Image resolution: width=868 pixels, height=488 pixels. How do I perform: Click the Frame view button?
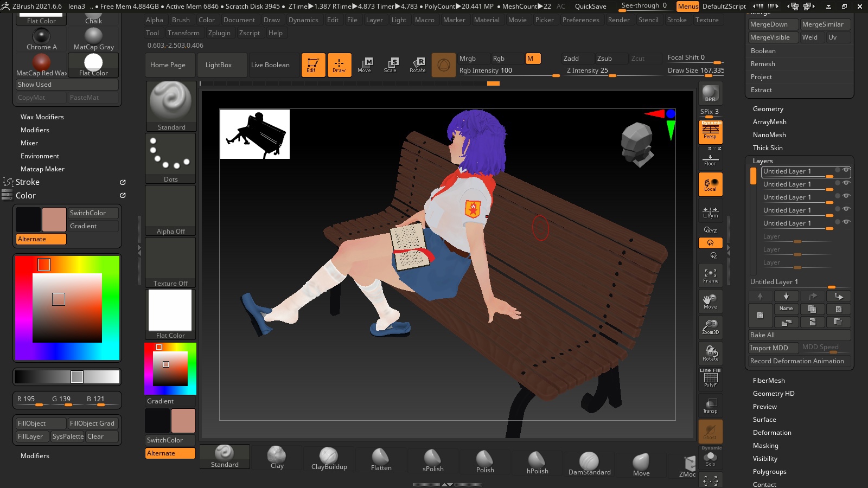[x=710, y=276]
